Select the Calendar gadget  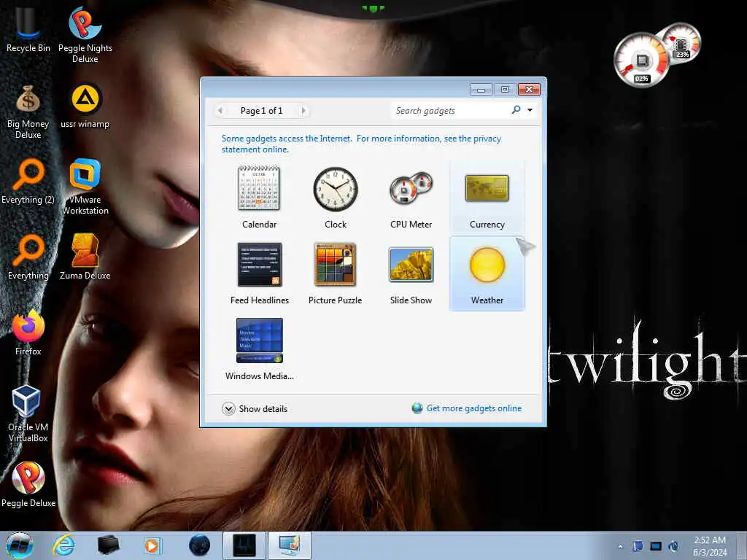(x=259, y=197)
